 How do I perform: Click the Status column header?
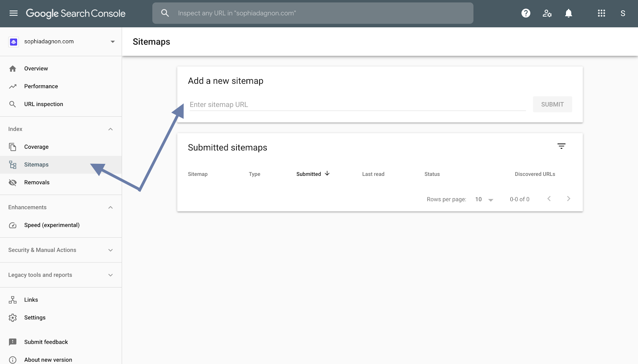point(432,174)
